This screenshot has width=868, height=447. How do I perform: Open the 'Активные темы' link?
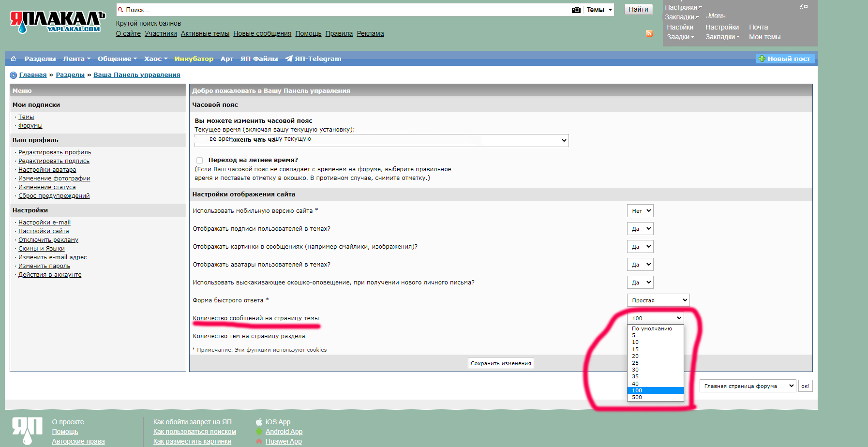point(205,33)
